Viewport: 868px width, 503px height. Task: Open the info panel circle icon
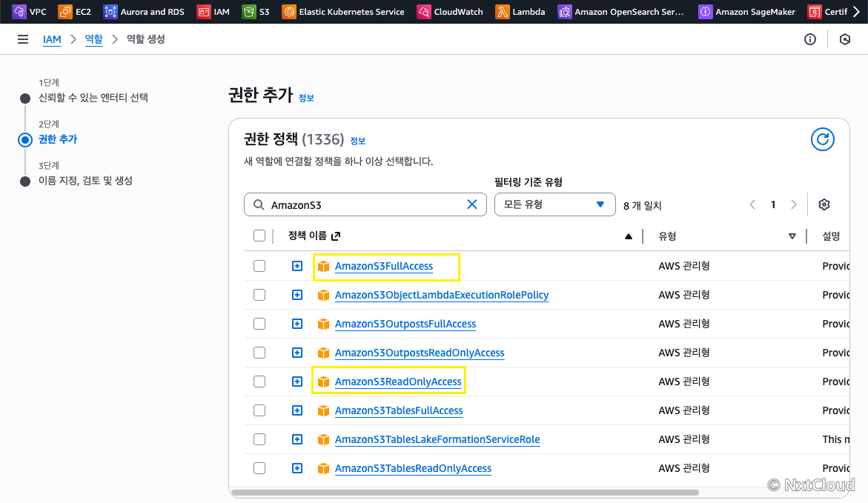tap(810, 39)
